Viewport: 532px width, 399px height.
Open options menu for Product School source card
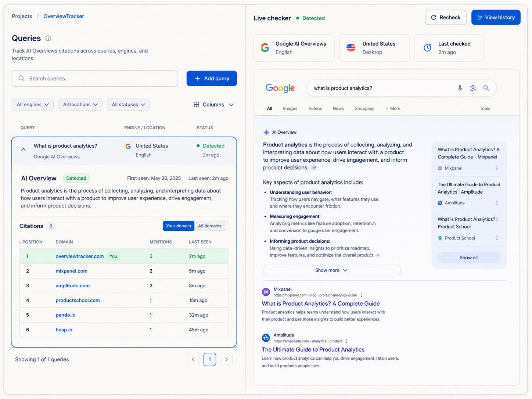tap(497, 238)
